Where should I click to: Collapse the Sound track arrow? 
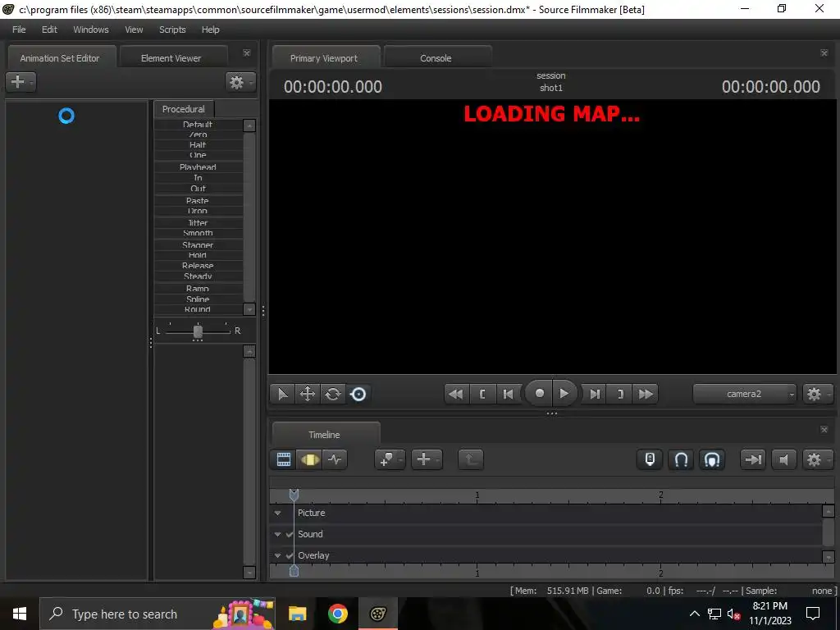277,534
